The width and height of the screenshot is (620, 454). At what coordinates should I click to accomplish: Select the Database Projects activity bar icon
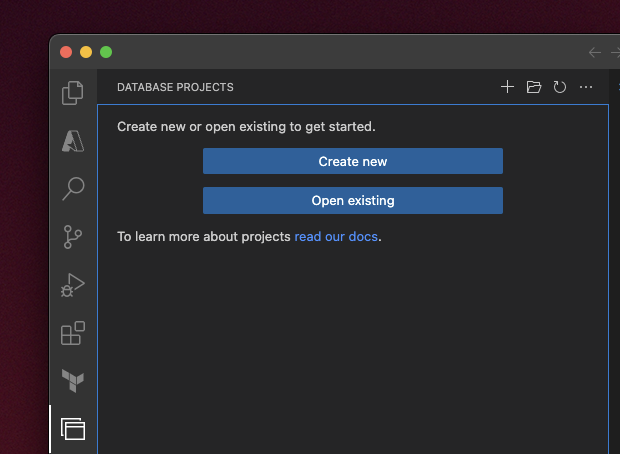coord(73,429)
